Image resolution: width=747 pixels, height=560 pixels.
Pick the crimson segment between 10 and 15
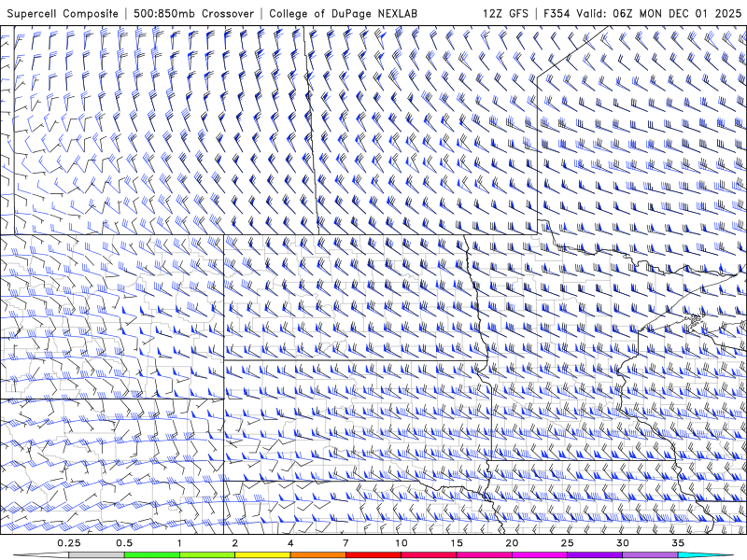[429, 555]
